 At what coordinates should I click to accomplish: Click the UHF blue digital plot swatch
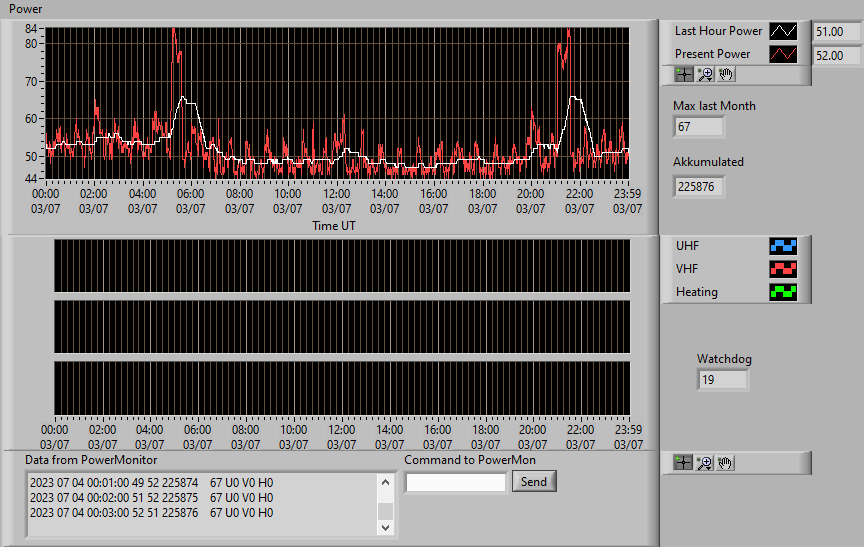[x=783, y=246]
